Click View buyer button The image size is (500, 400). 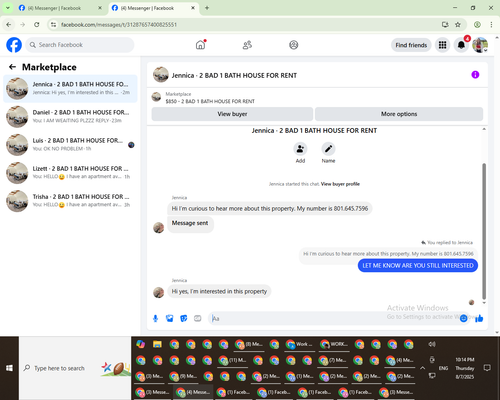232,114
